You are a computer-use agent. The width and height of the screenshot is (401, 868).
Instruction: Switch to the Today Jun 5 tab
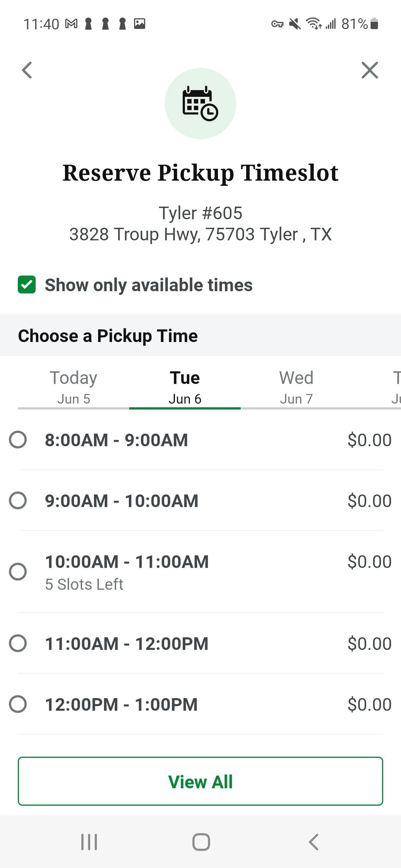click(x=74, y=387)
